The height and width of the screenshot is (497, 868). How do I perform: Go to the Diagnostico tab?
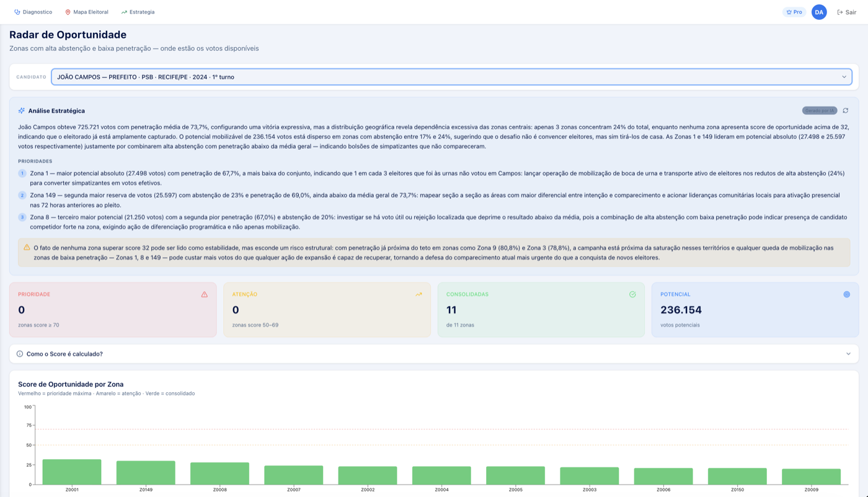33,12
